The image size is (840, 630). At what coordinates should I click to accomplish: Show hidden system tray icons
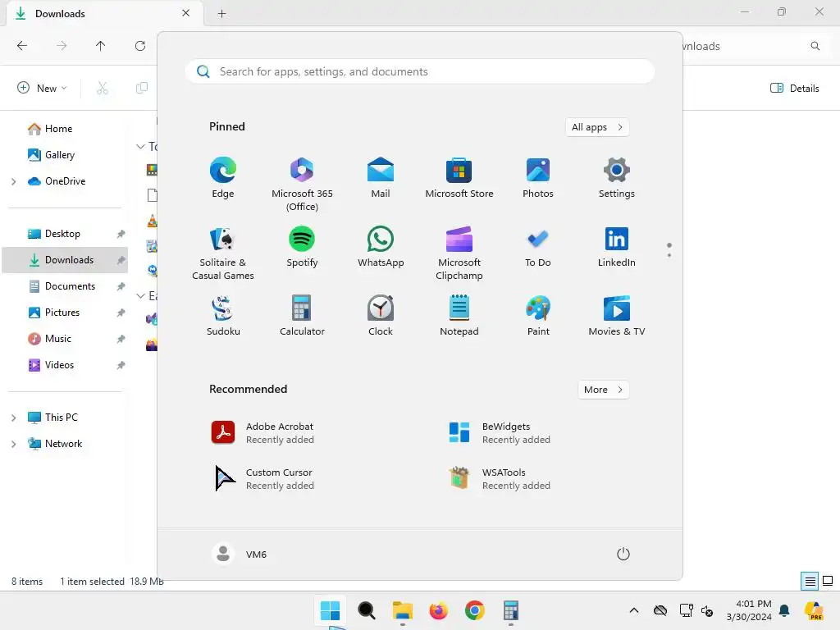click(x=634, y=610)
